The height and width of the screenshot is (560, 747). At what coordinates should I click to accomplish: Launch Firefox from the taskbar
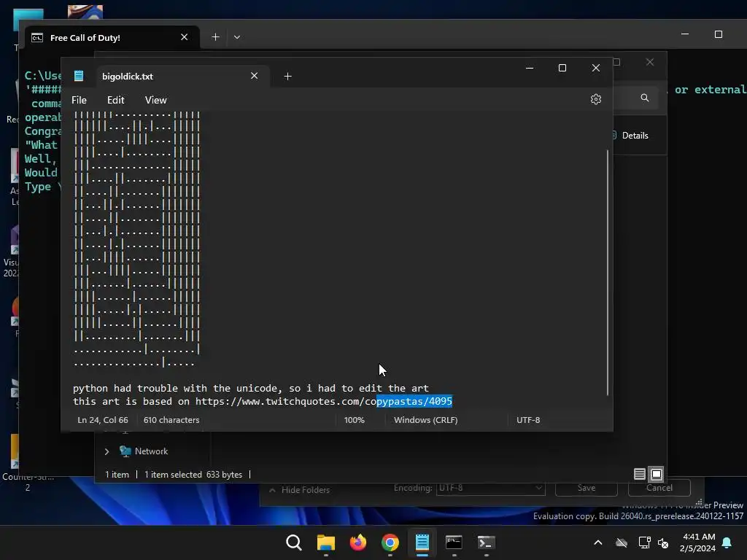(x=357, y=542)
